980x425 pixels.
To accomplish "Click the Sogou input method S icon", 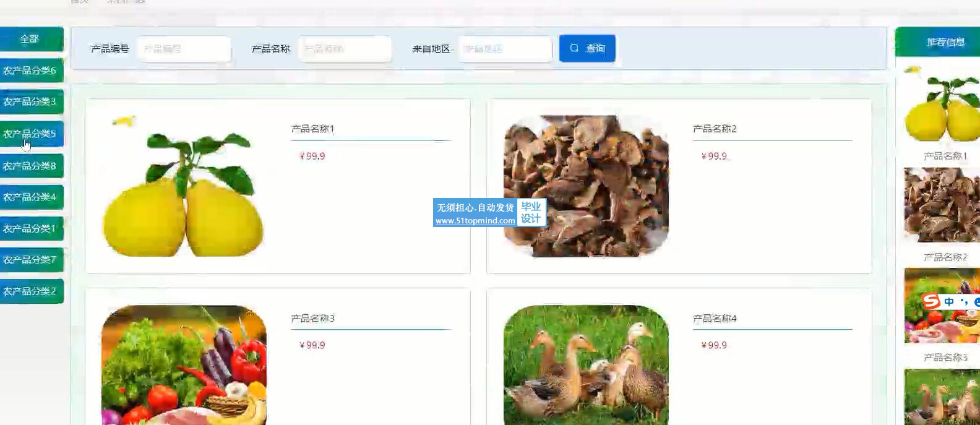I will pos(931,301).
